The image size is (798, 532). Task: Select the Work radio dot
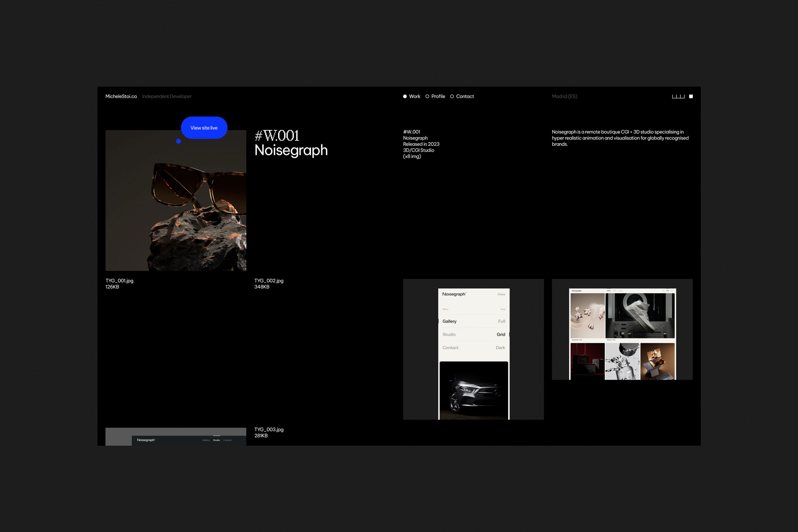(405, 97)
